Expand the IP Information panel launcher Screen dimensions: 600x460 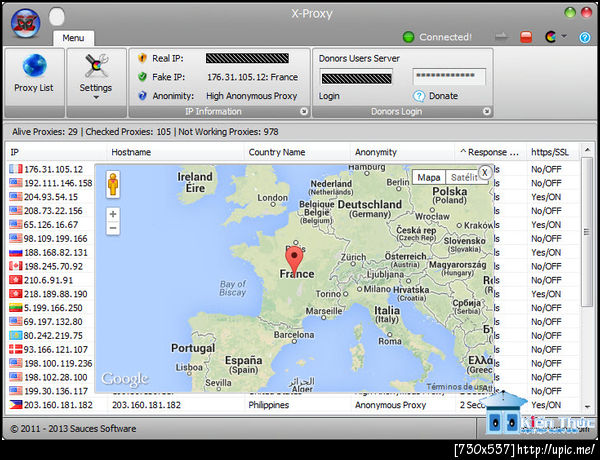pos(303,112)
